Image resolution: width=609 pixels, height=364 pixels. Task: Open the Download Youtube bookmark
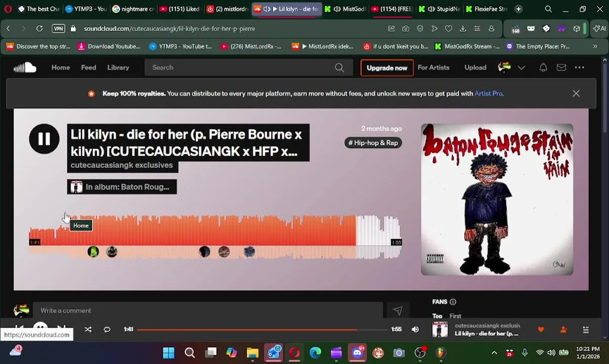(x=109, y=47)
